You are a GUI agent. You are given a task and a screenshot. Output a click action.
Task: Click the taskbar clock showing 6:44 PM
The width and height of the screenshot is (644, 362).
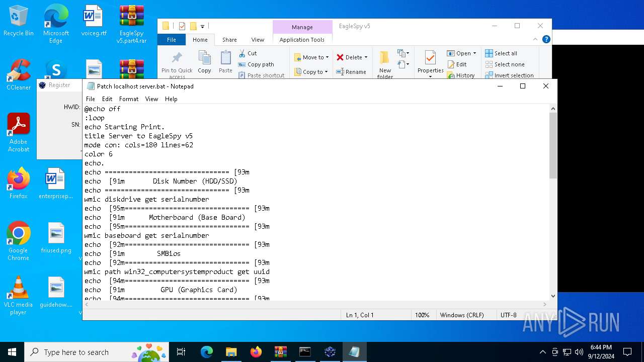(x=601, y=352)
